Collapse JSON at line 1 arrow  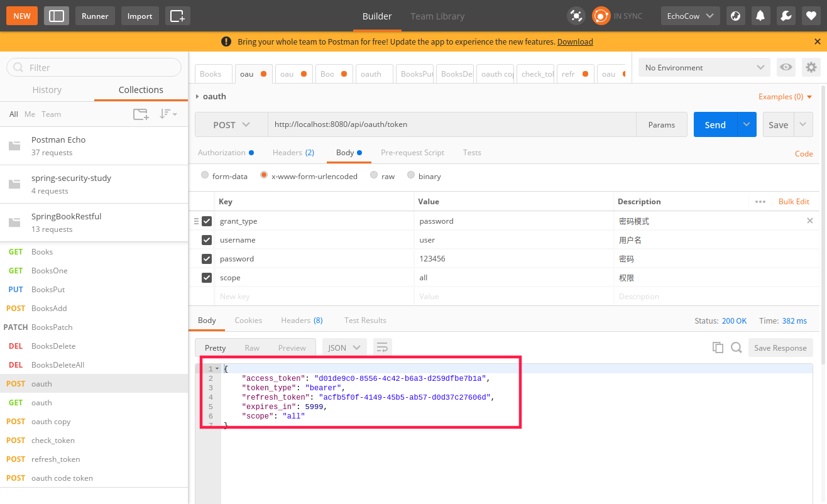pos(217,369)
